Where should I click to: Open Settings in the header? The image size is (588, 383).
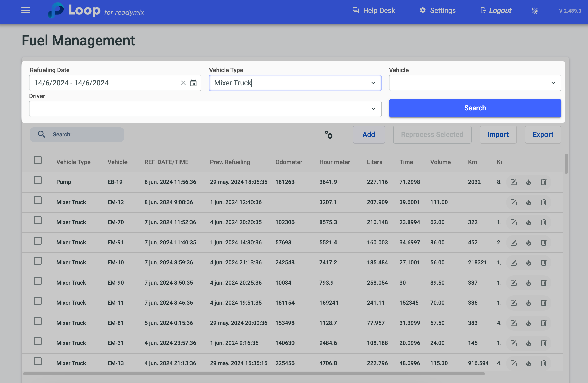[x=438, y=11]
